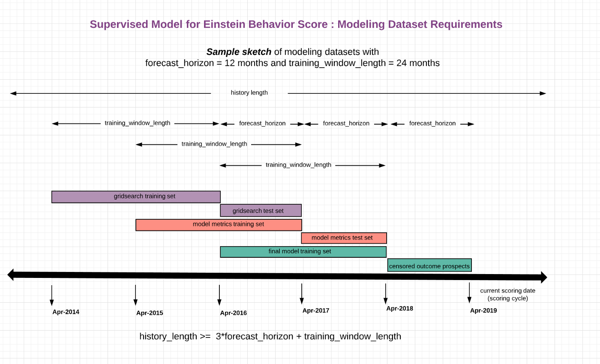
Task: Click the "forecast_horizon = 12 months" subtitle line
Action: tap(293, 63)
